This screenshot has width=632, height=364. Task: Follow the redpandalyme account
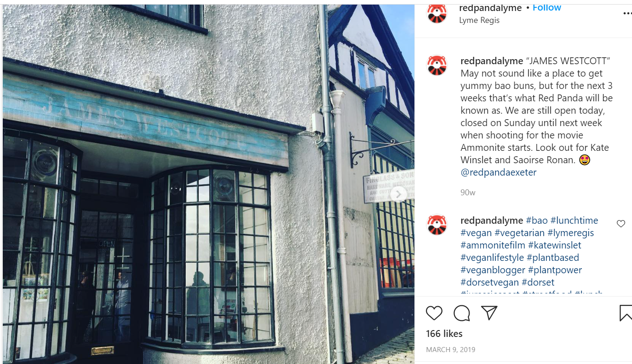pos(547,8)
